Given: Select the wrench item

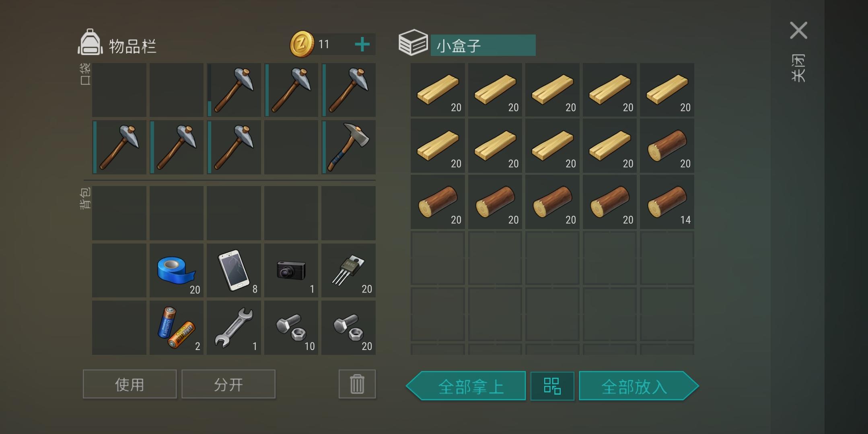Looking at the screenshot, I should (234, 328).
